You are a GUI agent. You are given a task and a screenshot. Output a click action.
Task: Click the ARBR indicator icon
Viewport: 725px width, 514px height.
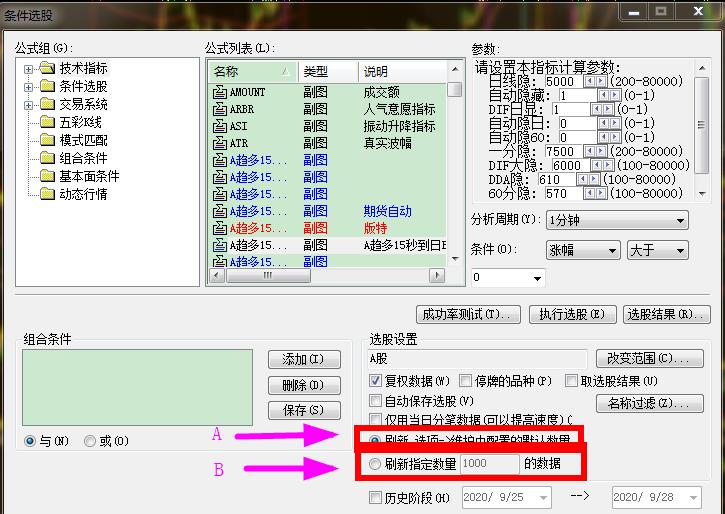pyautogui.click(x=220, y=109)
